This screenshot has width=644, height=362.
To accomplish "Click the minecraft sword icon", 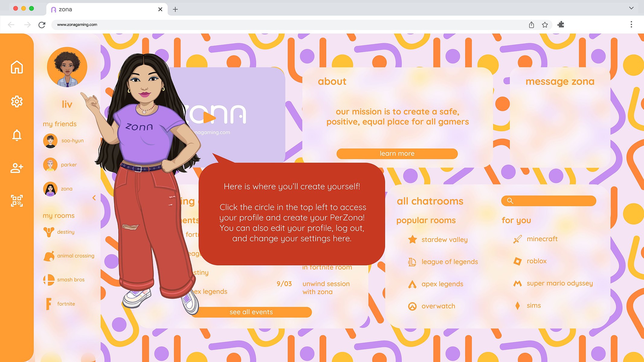I will 517,239.
